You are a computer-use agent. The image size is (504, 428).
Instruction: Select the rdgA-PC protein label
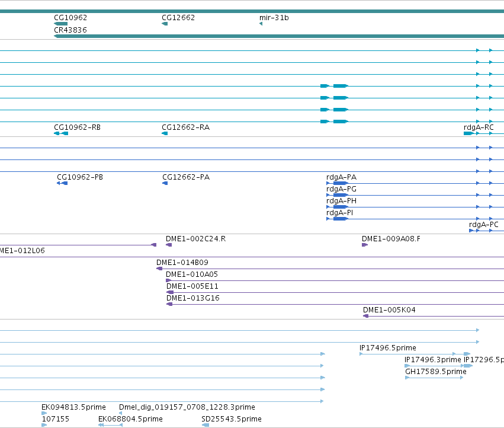tap(483, 225)
